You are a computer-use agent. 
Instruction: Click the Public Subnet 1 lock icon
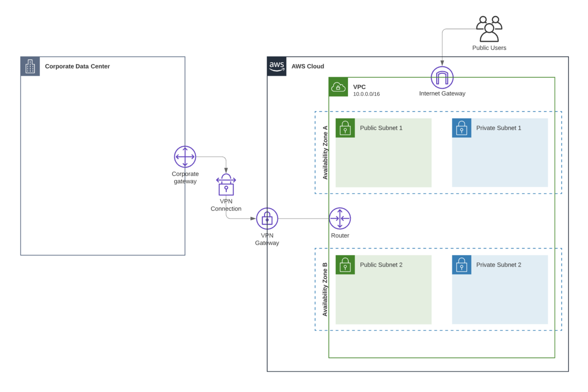pos(345,128)
